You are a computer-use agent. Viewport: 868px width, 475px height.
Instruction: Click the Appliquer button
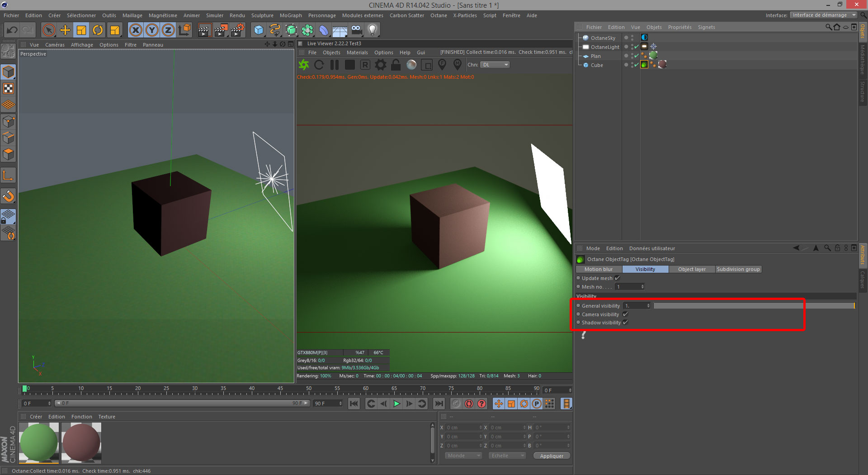[x=552, y=456]
